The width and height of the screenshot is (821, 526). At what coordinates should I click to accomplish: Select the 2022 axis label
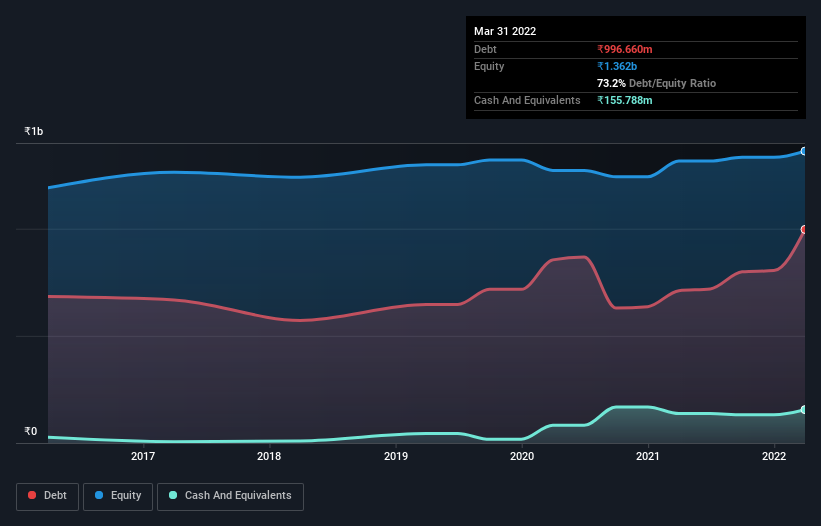tap(774, 456)
